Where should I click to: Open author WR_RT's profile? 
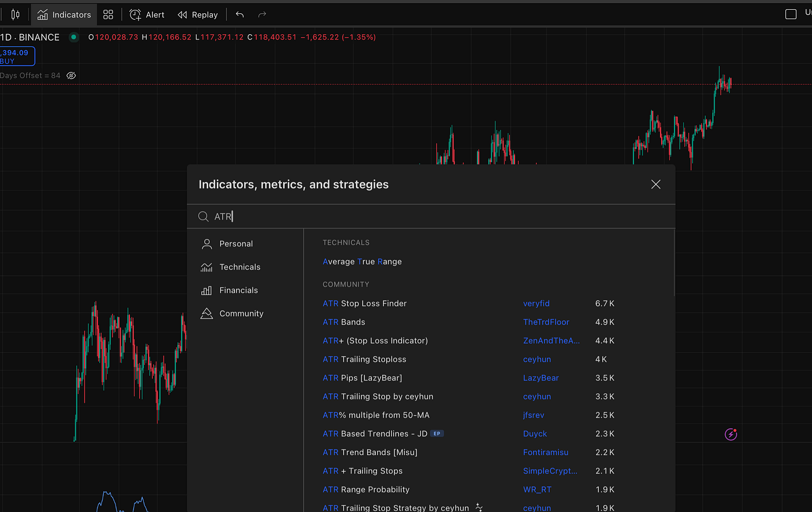(538, 489)
